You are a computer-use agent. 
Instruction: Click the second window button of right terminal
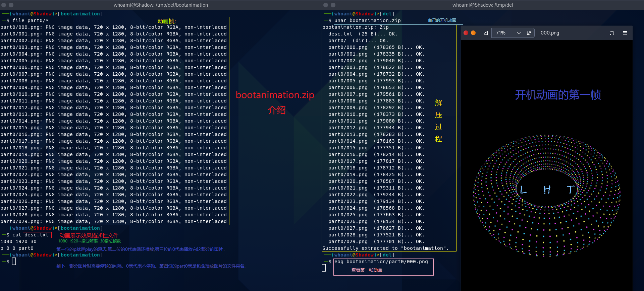[333, 5]
